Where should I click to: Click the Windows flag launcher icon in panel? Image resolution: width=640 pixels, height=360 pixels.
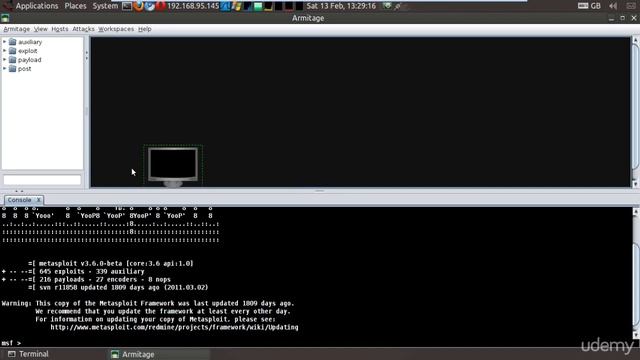point(237,6)
